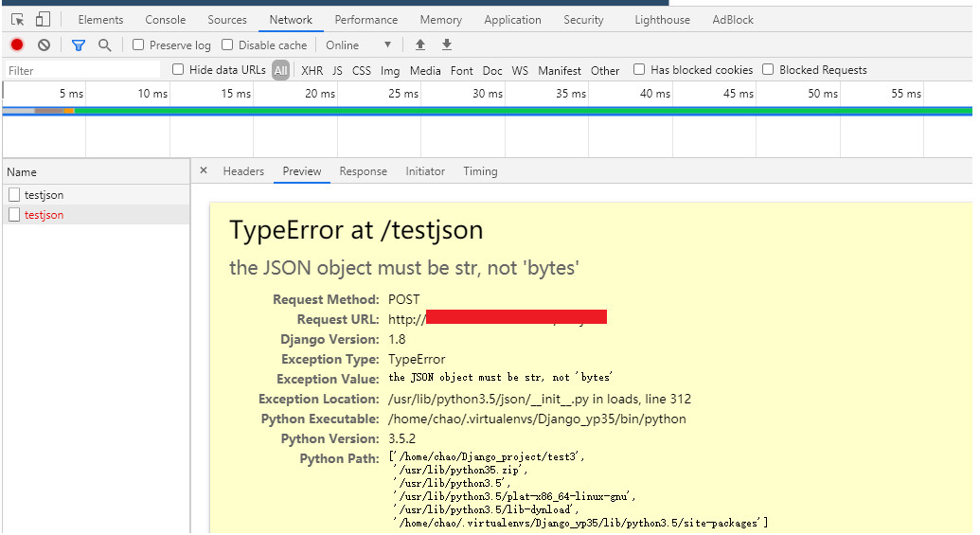Clear the network log
This screenshot has height=535, width=980.
coord(44,45)
